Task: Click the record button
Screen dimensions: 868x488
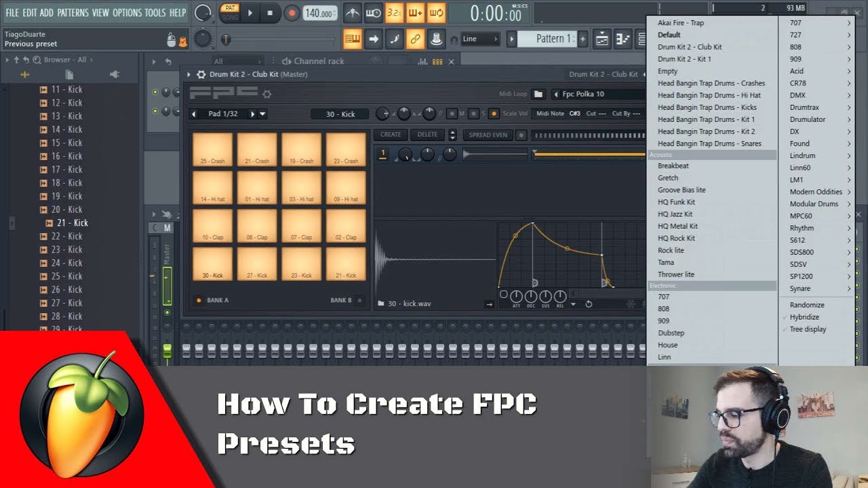Action: [x=292, y=13]
